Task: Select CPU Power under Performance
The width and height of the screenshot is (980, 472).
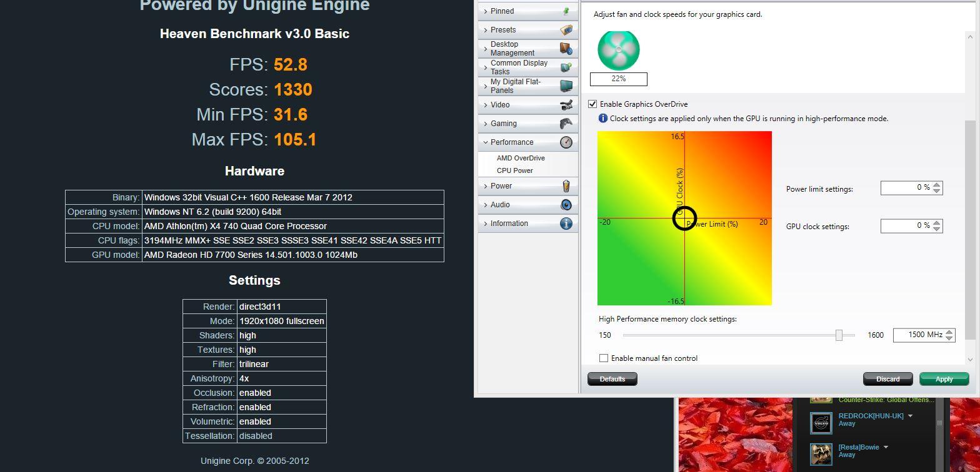Action: (515, 170)
